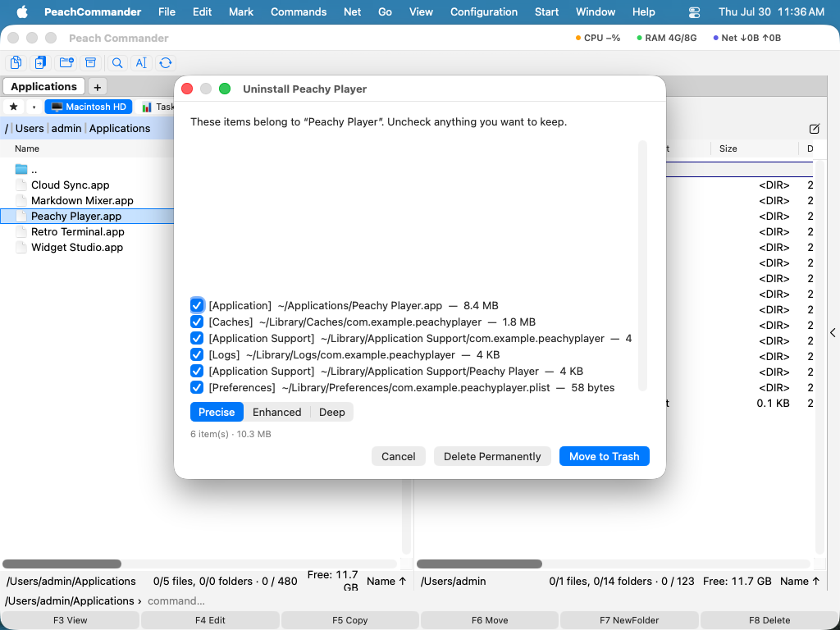Click the magnifier search toolbar icon
The width and height of the screenshot is (840, 630).
point(117,62)
